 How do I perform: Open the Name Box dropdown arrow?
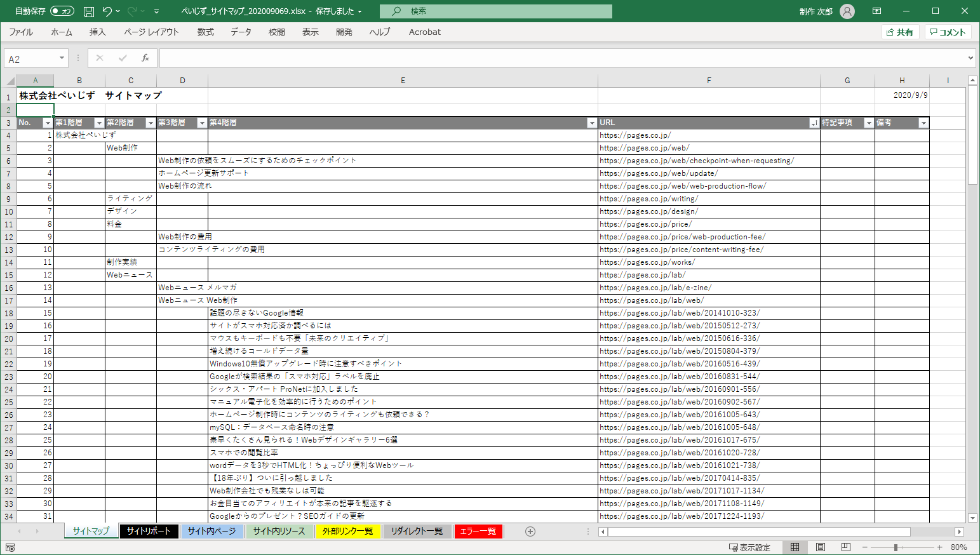[62, 58]
